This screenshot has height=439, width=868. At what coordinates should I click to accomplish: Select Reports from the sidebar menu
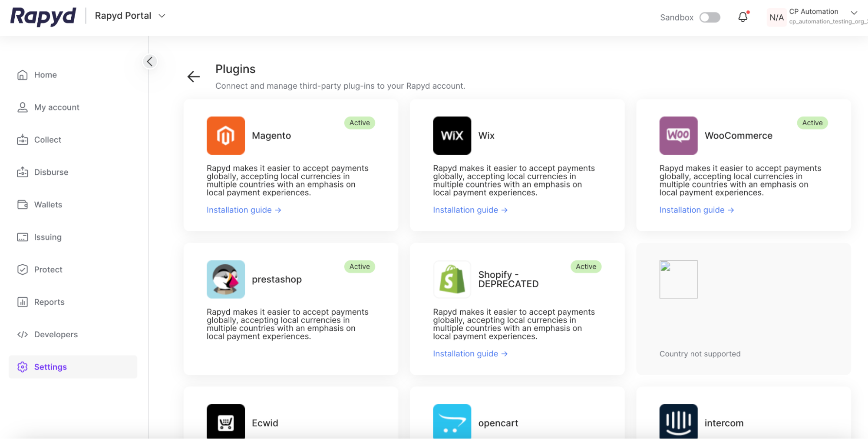49,302
